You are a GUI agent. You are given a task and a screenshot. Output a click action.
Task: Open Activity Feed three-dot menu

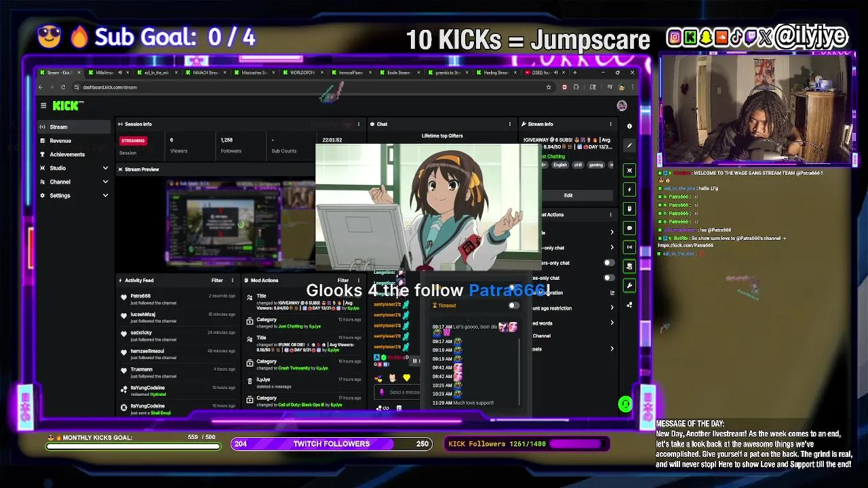click(232, 280)
